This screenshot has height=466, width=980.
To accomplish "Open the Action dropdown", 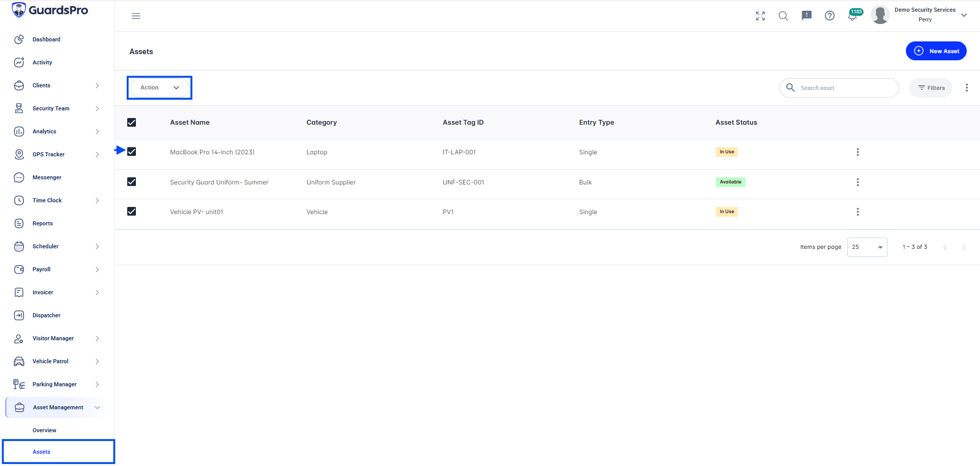I will pos(159,87).
